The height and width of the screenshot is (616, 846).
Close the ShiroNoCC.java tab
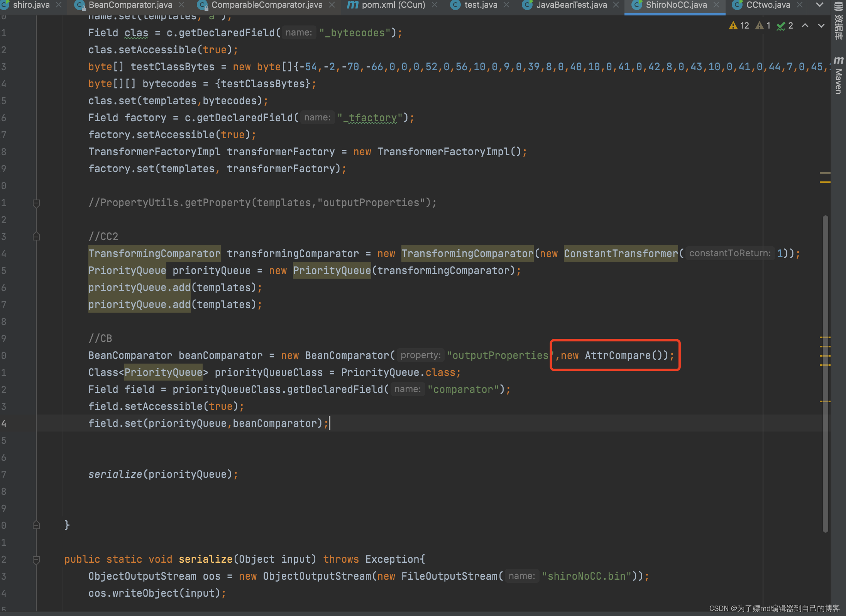pyautogui.click(x=716, y=5)
